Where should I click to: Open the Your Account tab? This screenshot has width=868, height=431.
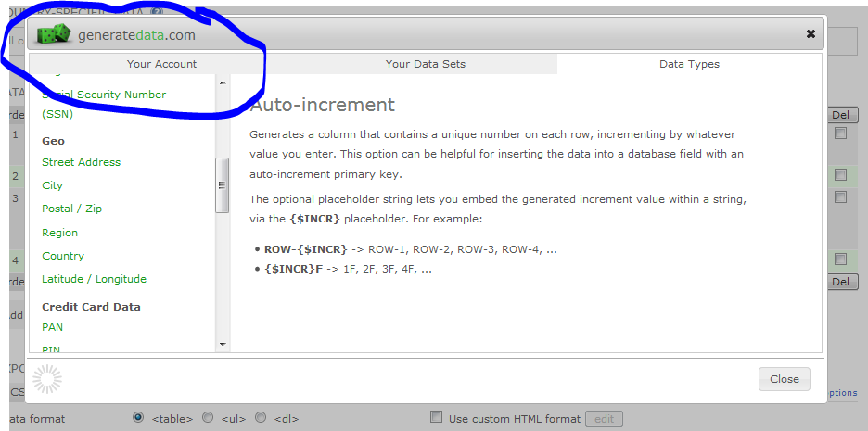pyautogui.click(x=161, y=64)
